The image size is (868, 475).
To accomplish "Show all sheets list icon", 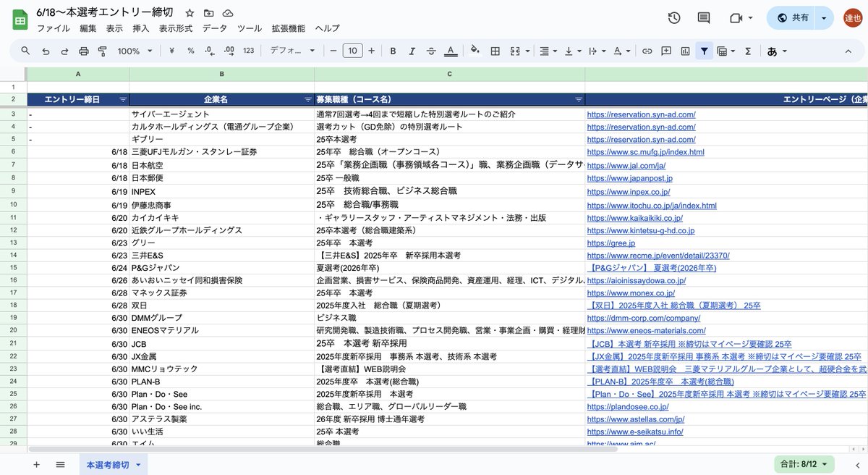I will coord(61,464).
